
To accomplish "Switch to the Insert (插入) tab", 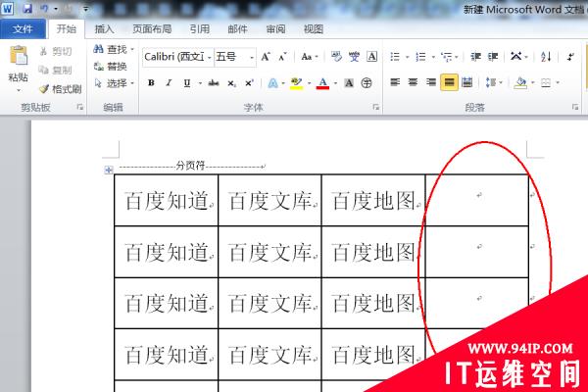I will click(104, 28).
